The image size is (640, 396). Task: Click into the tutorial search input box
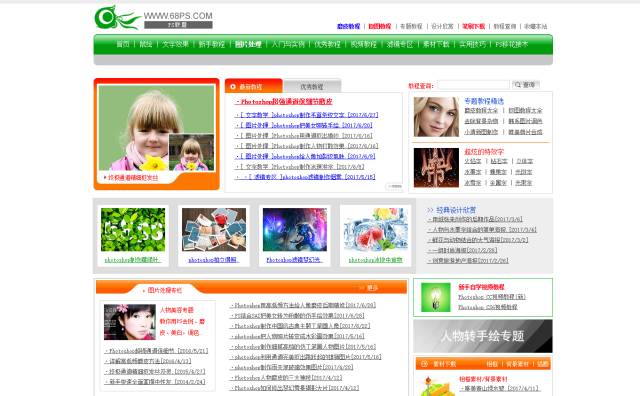tap(473, 85)
